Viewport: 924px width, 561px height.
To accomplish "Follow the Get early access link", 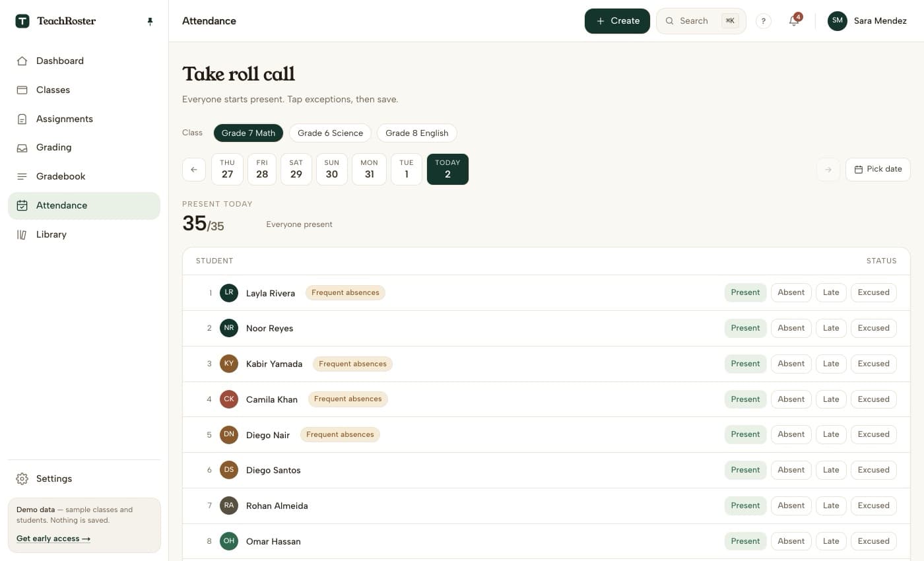I will point(53,539).
